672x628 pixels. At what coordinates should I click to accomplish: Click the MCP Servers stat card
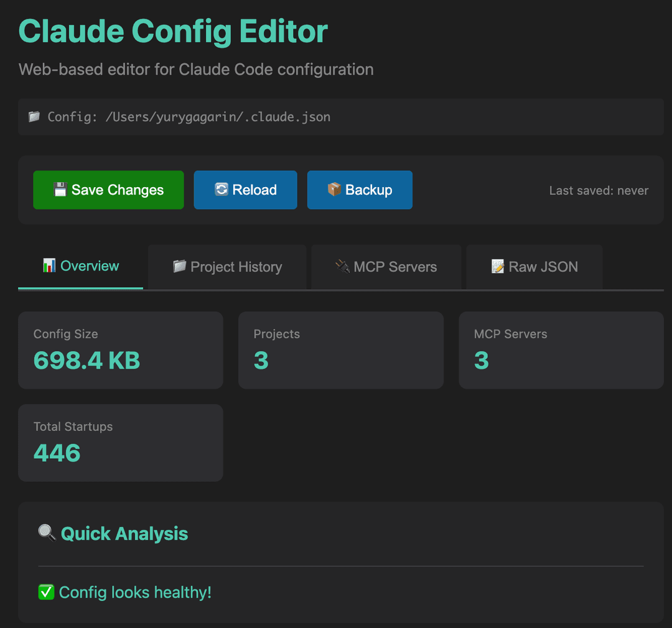(561, 350)
